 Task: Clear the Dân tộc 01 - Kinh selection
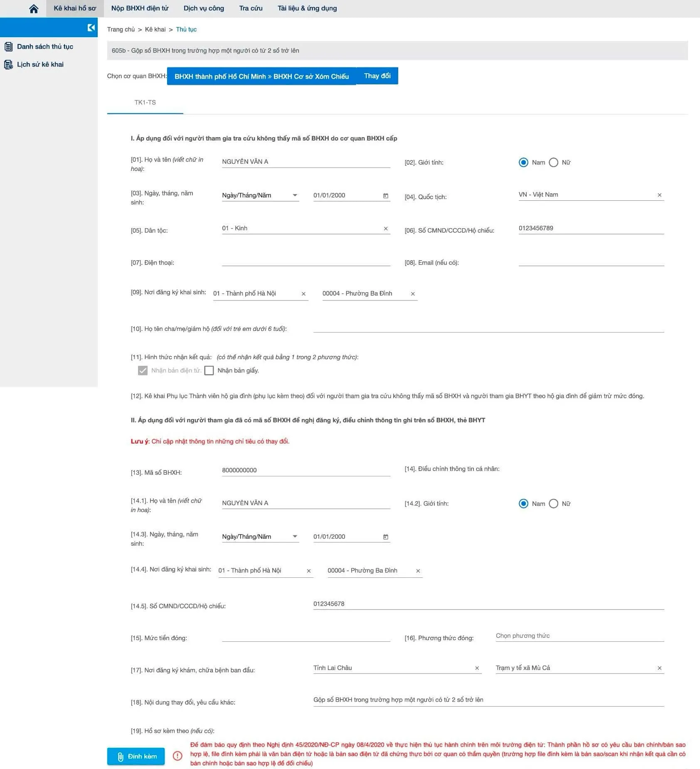[385, 229]
